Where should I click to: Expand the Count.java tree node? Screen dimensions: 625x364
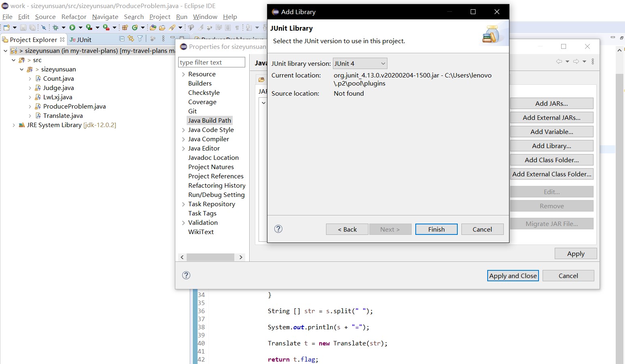click(x=30, y=79)
